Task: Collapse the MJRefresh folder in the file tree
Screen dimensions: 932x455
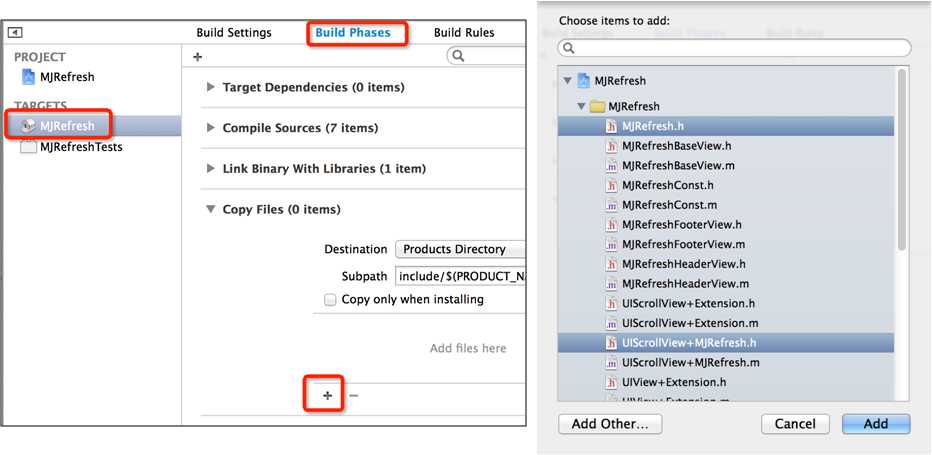Action: 581,106
